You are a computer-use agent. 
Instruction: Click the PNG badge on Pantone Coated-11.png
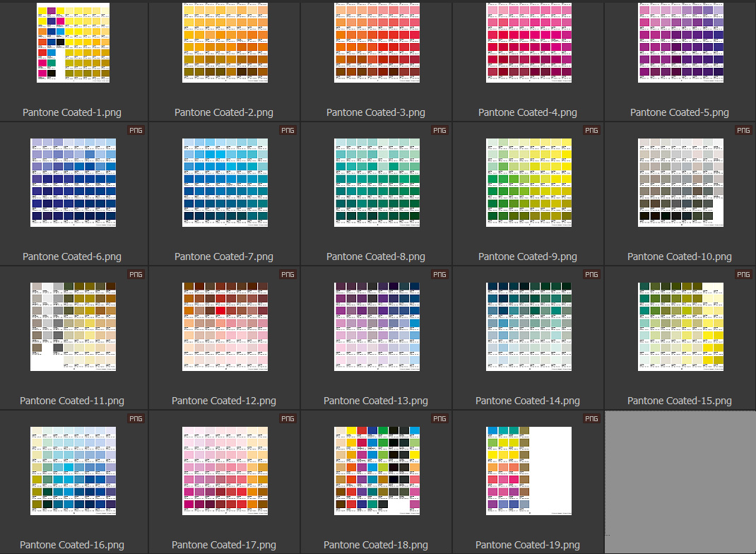point(136,274)
